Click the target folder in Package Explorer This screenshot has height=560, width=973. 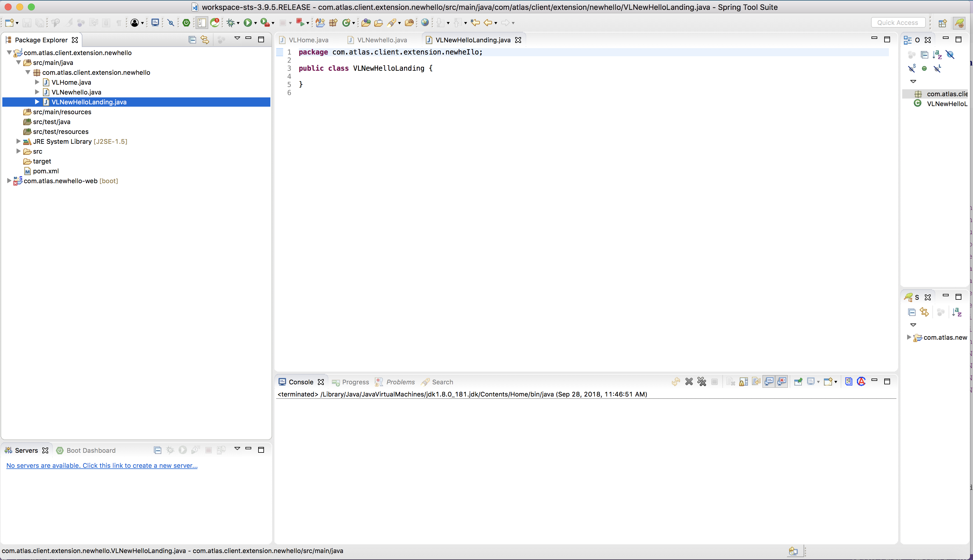point(37,161)
